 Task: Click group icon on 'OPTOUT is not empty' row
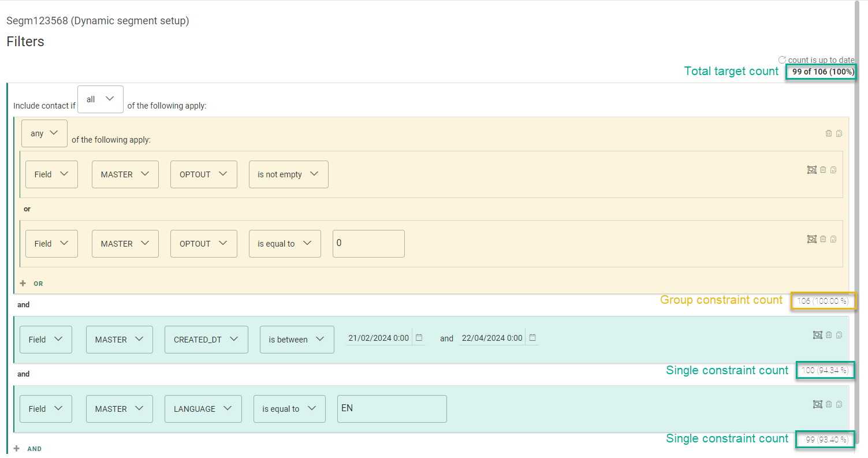[x=811, y=170]
